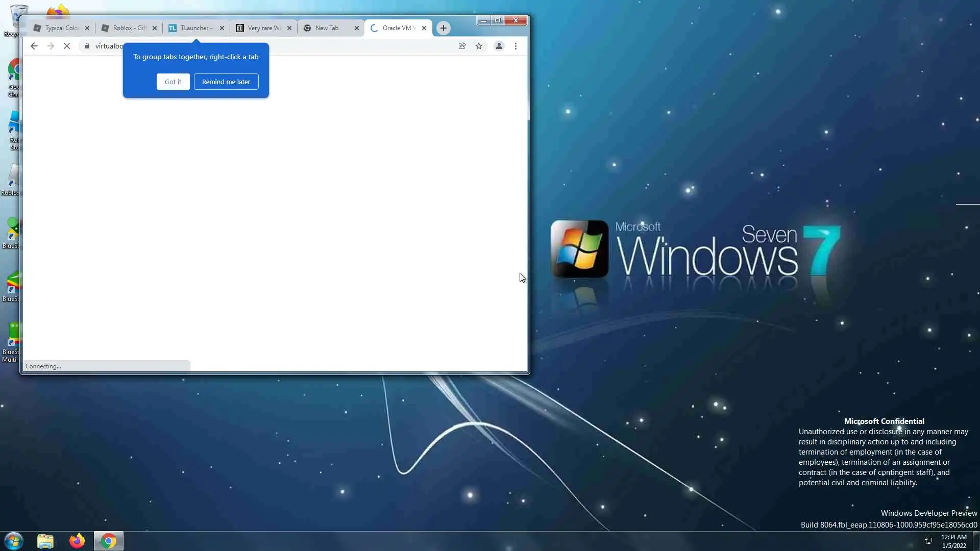
Task: Open File Explorer from taskbar
Action: pos(45,541)
